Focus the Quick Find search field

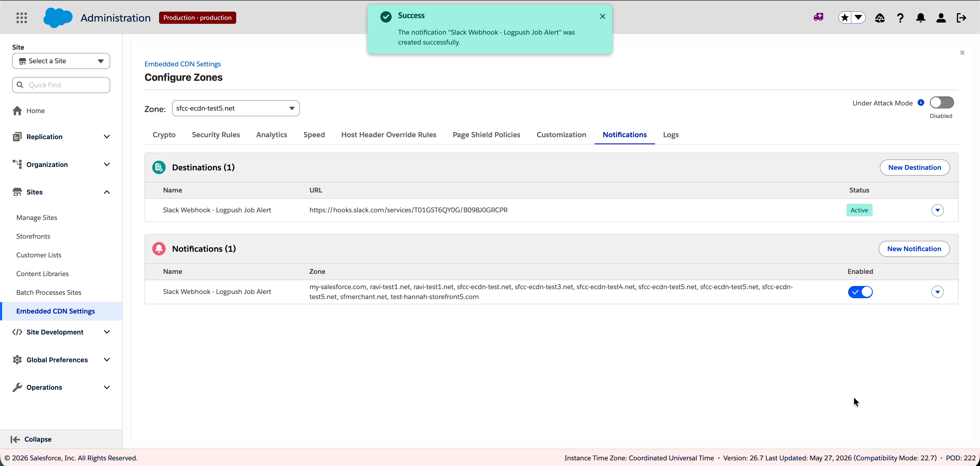pyautogui.click(x=61, y=85)
